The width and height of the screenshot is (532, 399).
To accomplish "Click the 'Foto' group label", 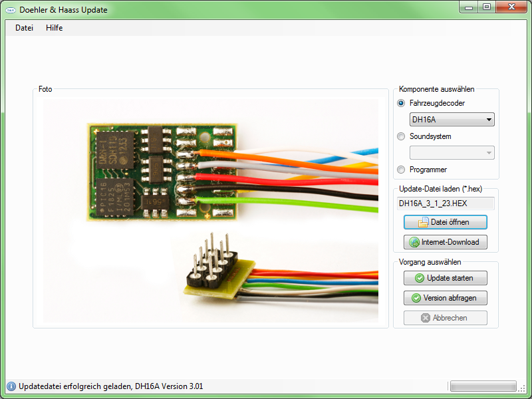I will pyautogui.click(x=45, y=89).
